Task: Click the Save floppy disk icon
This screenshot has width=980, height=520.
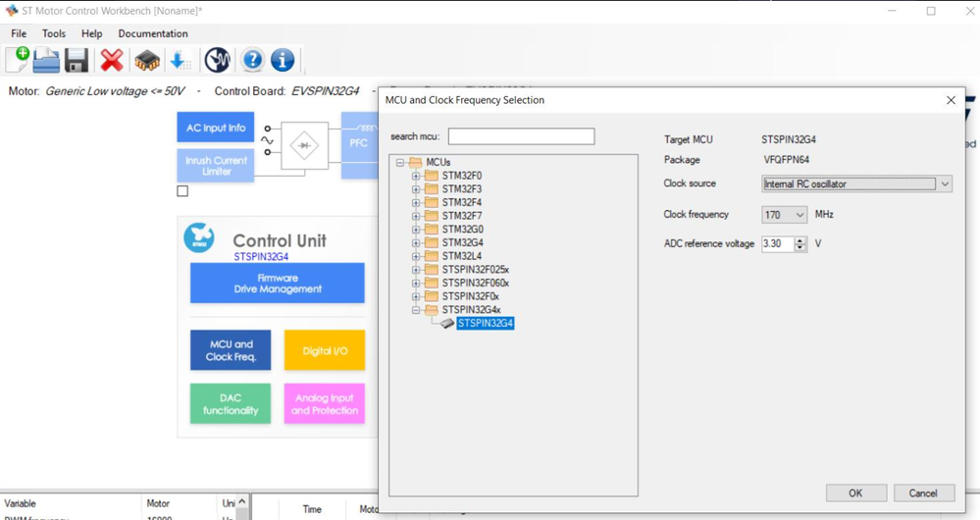Action: [x=77, y=61]
